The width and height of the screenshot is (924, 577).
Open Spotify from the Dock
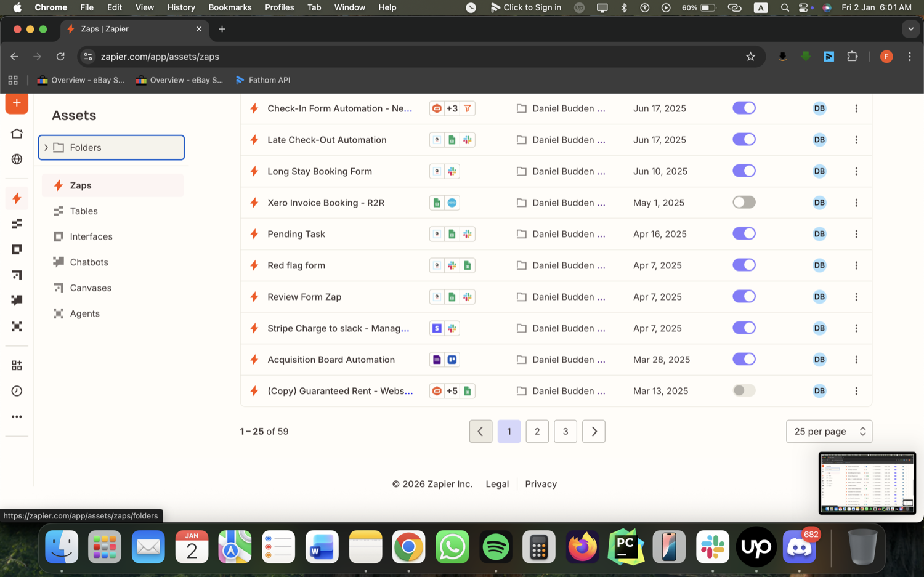point(496,547)
